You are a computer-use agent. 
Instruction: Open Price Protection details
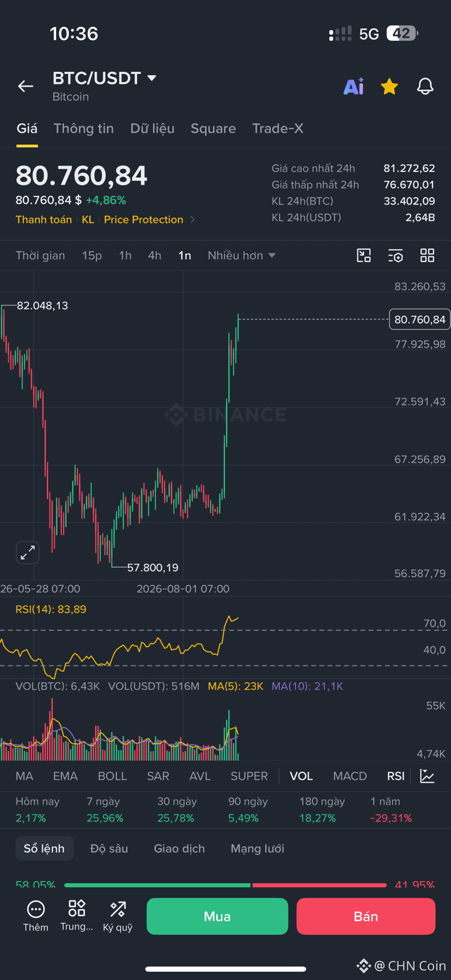[143, 219]
